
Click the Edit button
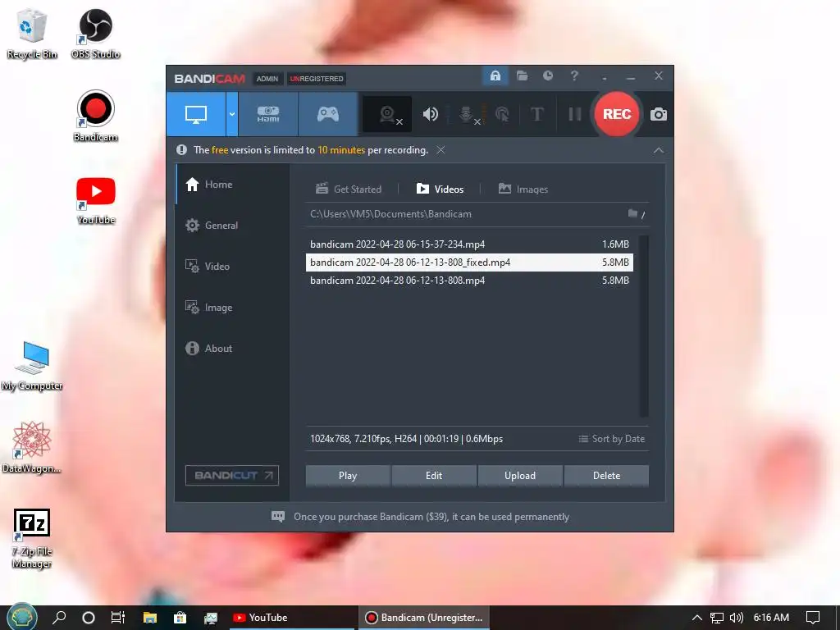(x=434, y=476)
